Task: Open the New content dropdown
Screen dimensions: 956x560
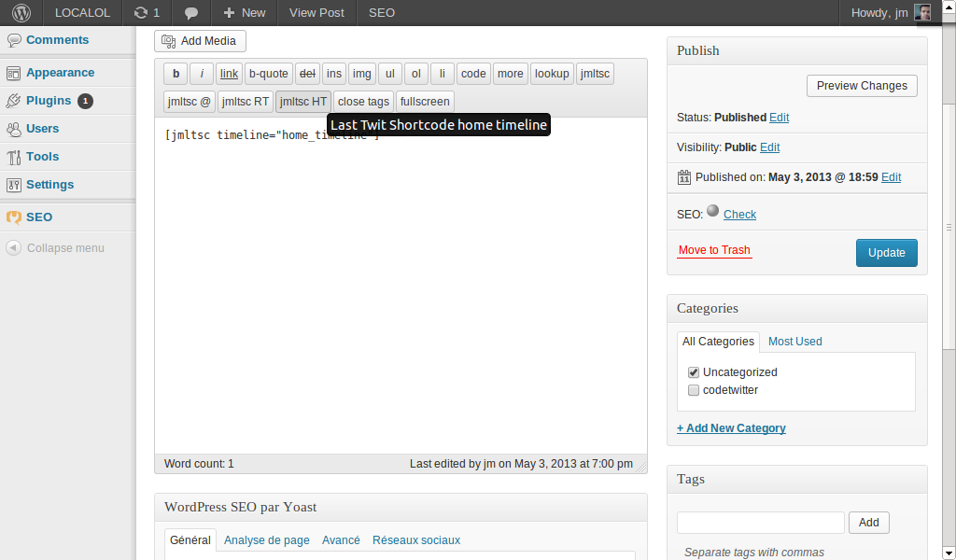Action: (244, 13)
